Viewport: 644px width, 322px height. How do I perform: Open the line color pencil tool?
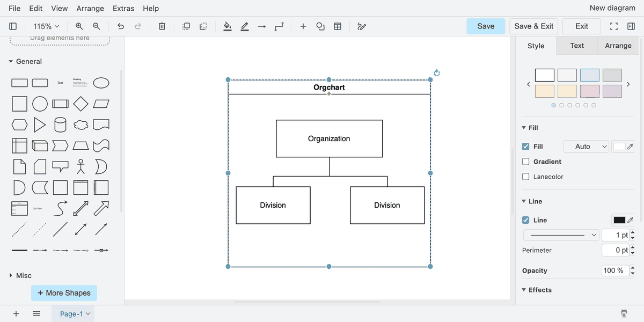pos(245,26)
